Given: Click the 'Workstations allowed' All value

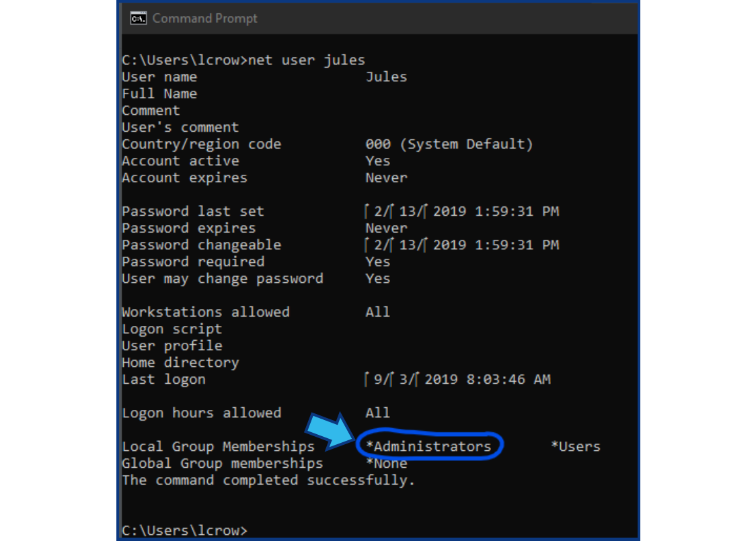Looking at the screenshot, I should pyautogui.click(x=377, y=313).
